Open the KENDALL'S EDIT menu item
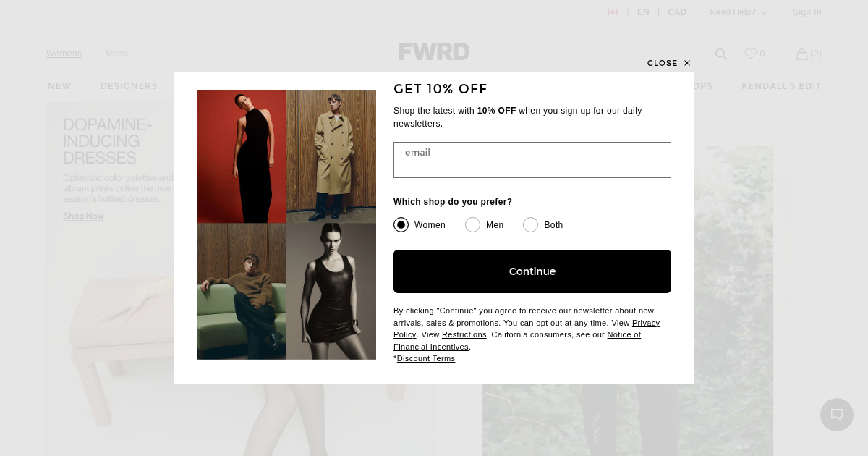The height and width of the screenshot is (456, 868). click(781, 86)
